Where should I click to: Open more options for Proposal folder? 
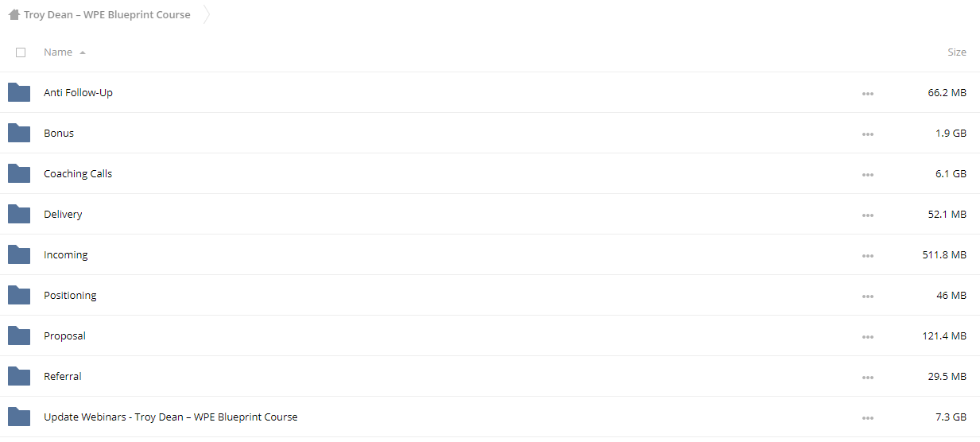(x=867, y=337)
